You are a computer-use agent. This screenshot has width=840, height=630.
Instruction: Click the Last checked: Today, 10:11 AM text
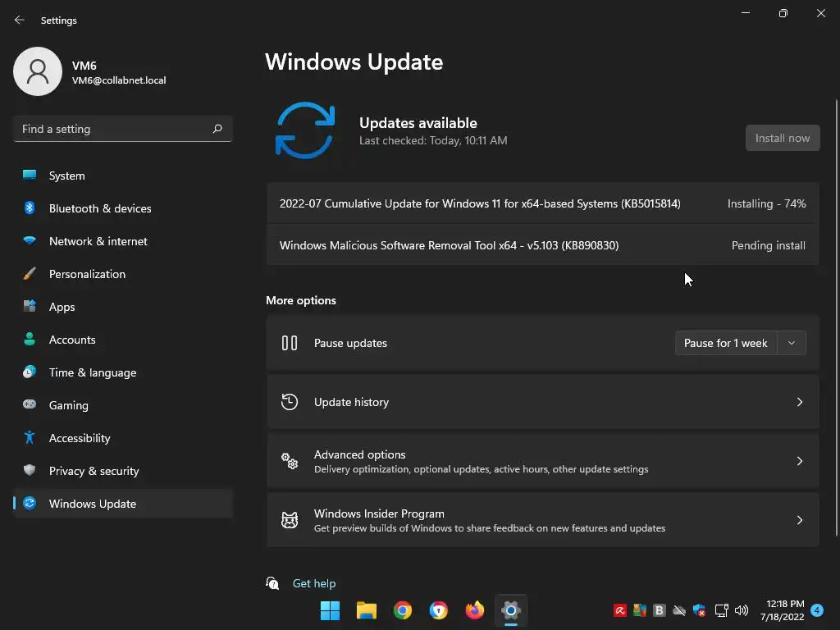[x=433, y=140]
